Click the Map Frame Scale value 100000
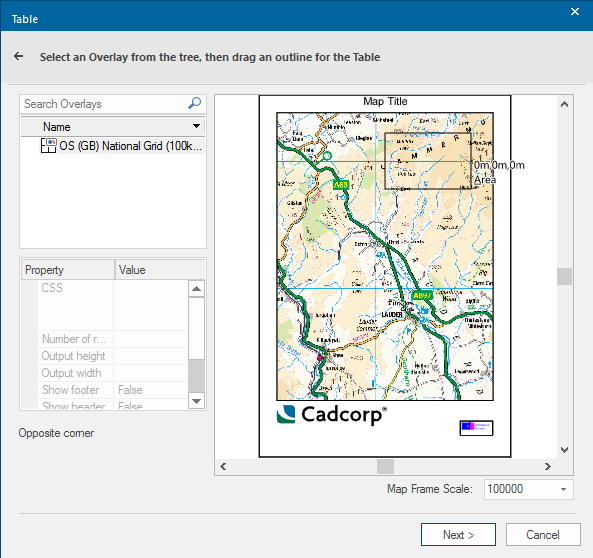Image resolution: width=593 pixels, height=558 pixels. pyautogui.click(x=505, y=489)
